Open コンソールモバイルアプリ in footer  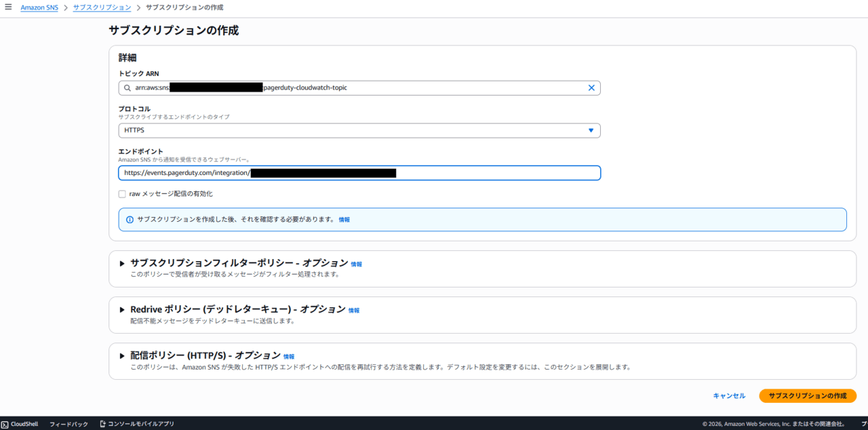click(136, 424)
